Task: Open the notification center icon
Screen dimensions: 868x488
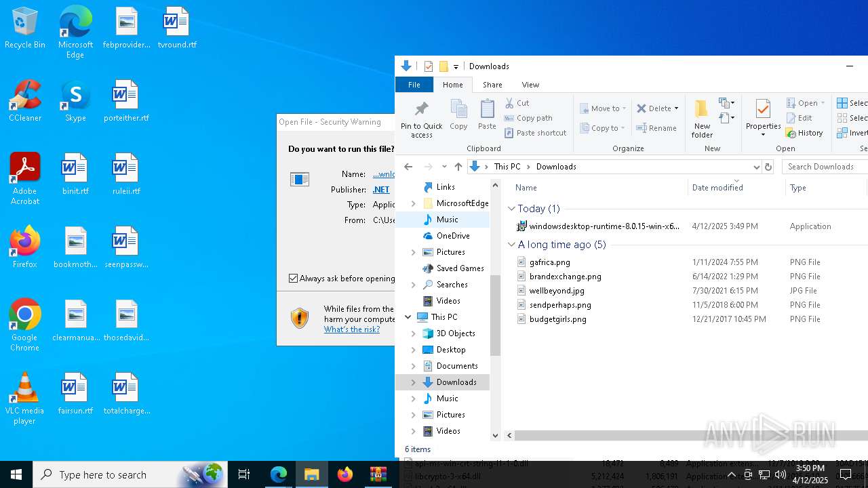Action: (845, 474)
